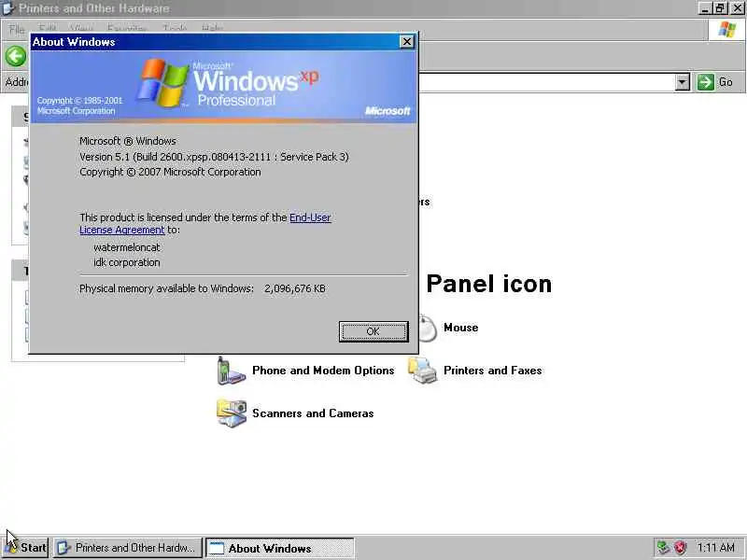Click Phone and Modem Options text

click(323, 371)
